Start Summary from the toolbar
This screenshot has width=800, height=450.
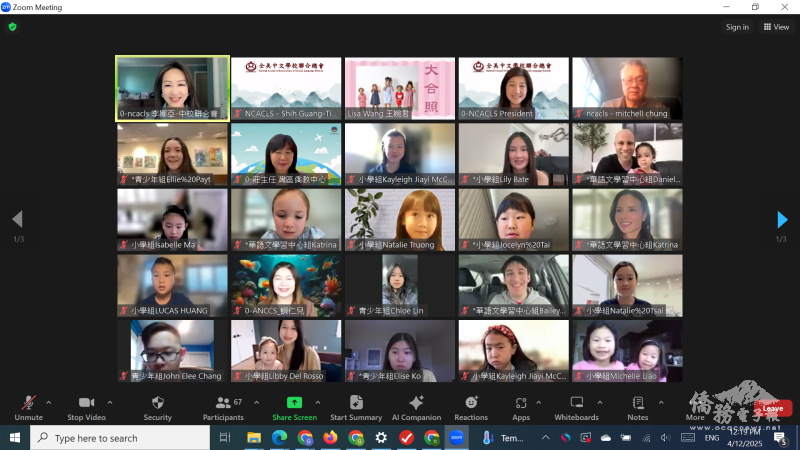(356, 406)
